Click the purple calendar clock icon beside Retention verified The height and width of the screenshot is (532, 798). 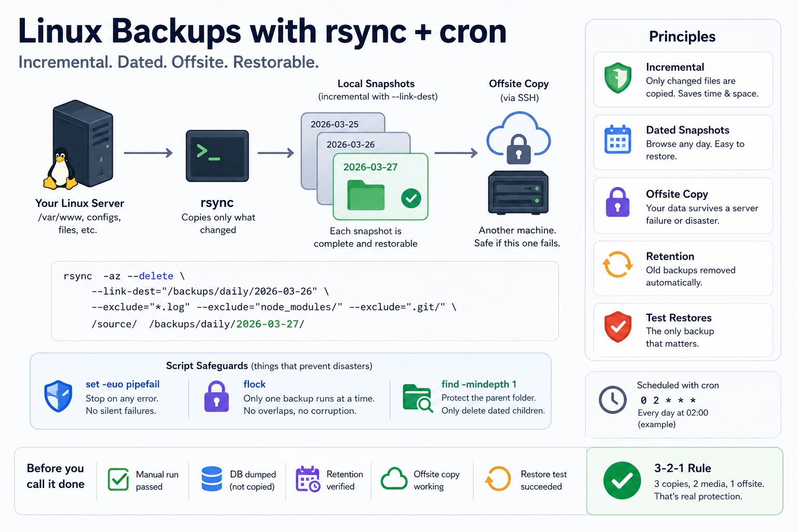(308, 479)
